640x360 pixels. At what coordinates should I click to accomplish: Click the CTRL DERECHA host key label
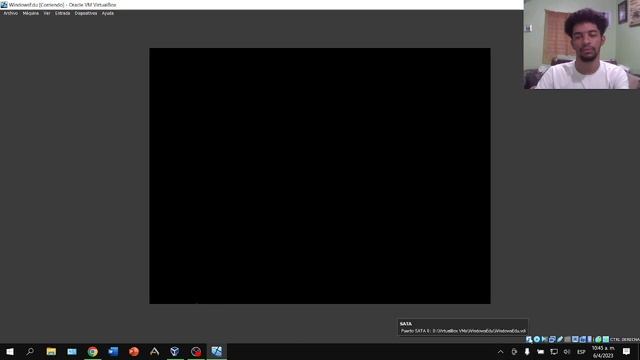(x=625, y=340)
